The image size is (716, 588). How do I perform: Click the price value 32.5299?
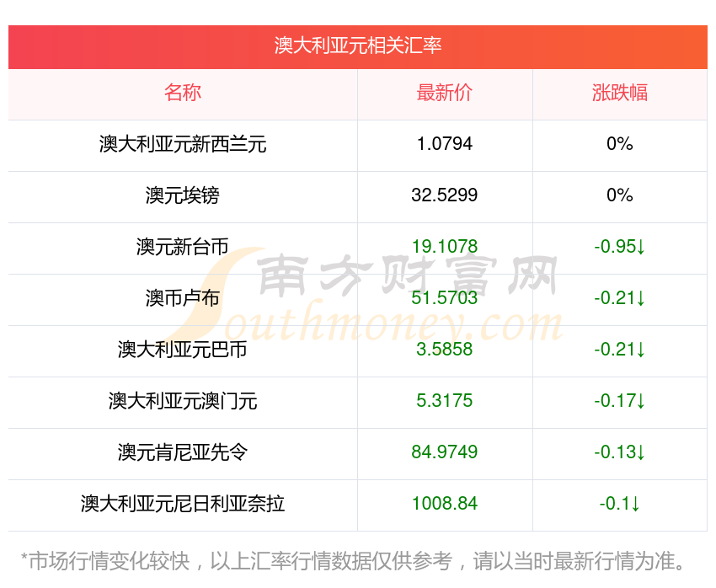[x=444, y=195]
